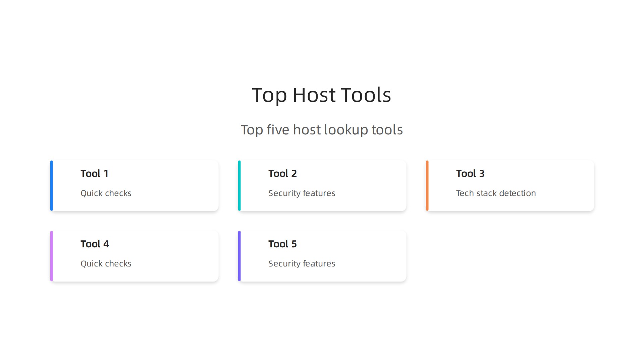The width and height of the screenshot is (644, 362).
Task: Select the 'Tool 1' card heading
Action: (x=94, y=174)
